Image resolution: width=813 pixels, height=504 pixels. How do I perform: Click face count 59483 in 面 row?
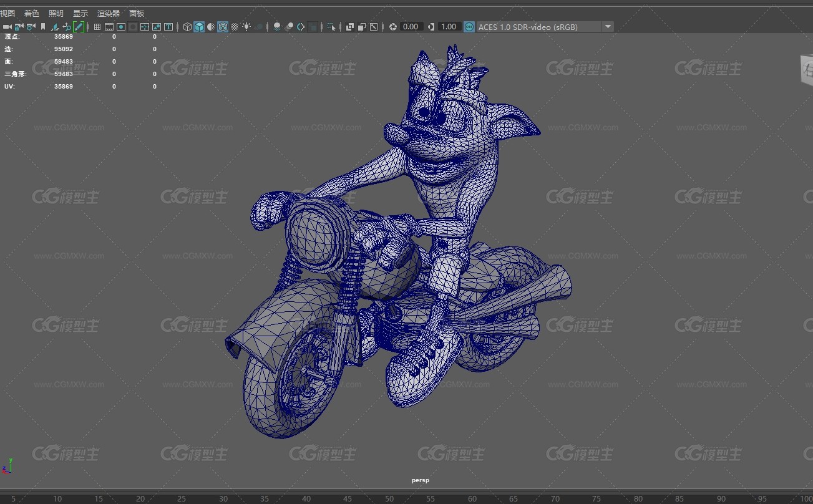(64, 62)
